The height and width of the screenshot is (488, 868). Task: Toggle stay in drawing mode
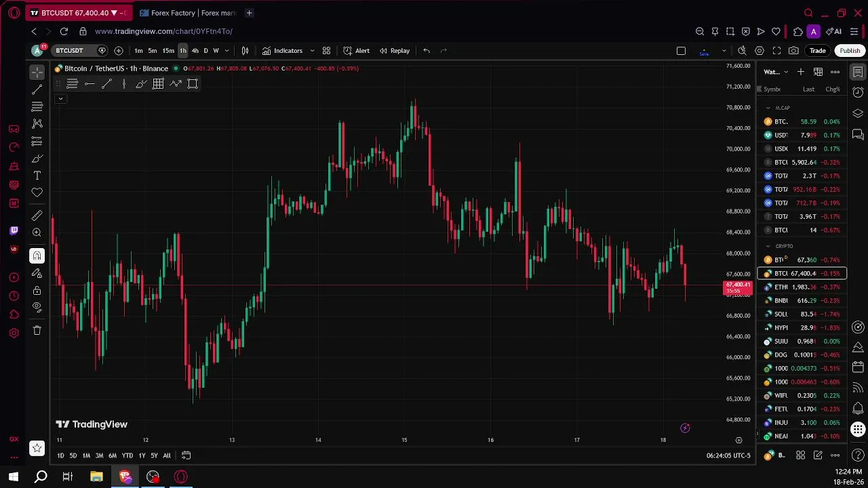tap(37, 273)
